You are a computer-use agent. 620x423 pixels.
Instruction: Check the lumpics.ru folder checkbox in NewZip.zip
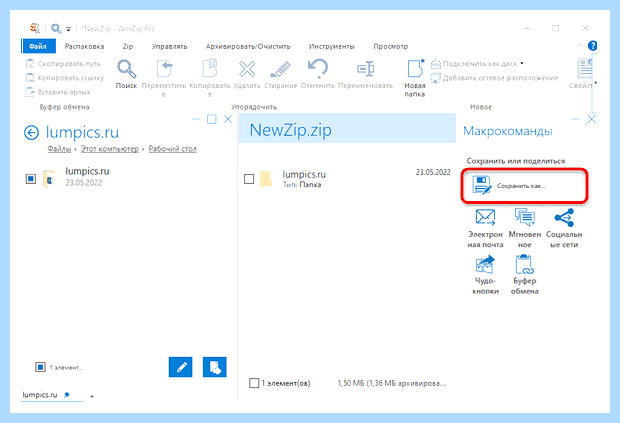click(x=249, y=179)
